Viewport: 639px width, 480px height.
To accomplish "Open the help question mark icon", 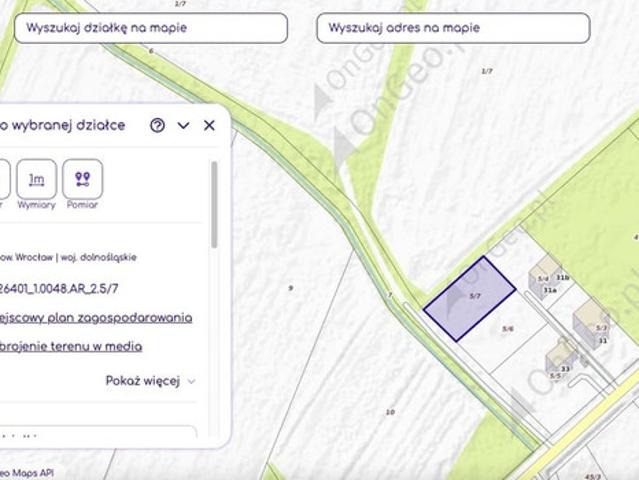I will (157, 125).
